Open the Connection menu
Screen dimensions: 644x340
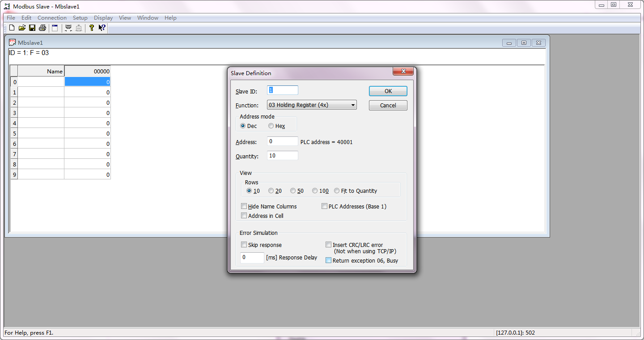coord(52,18)
